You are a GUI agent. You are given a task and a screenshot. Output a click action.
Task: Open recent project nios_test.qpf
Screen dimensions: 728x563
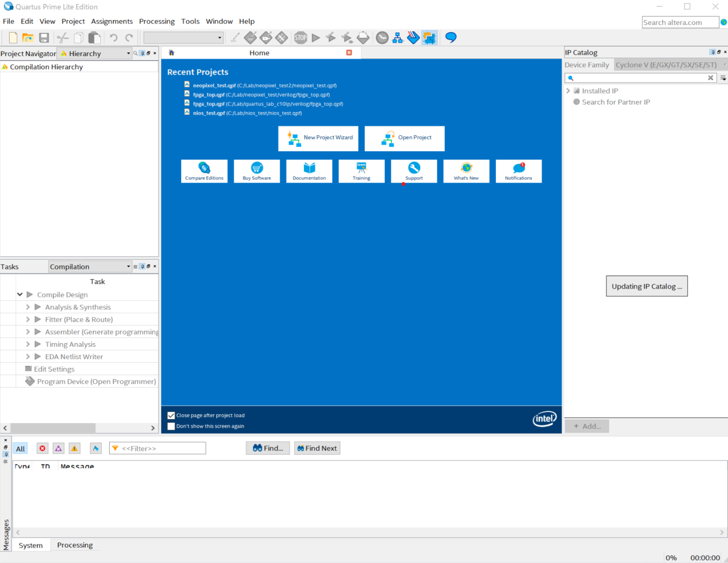point(208,113)
